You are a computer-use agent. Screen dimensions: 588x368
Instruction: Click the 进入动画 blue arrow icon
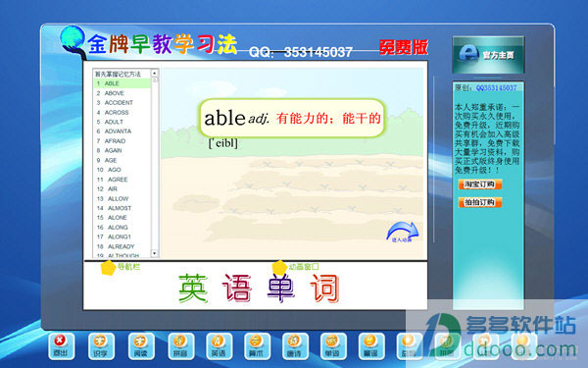[403, 232]
